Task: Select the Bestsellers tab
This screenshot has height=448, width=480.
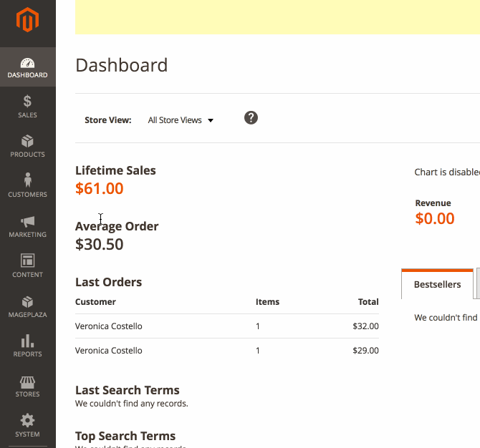Action: (x=437, y=284)
